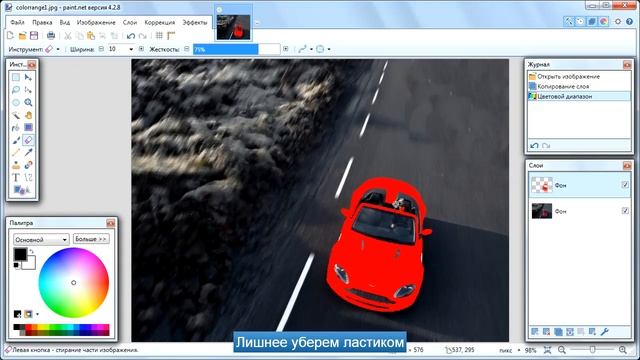This screenshot has width=640, height=360.
Task: Open layer properties wrench icon
Action: click(604, 332)
